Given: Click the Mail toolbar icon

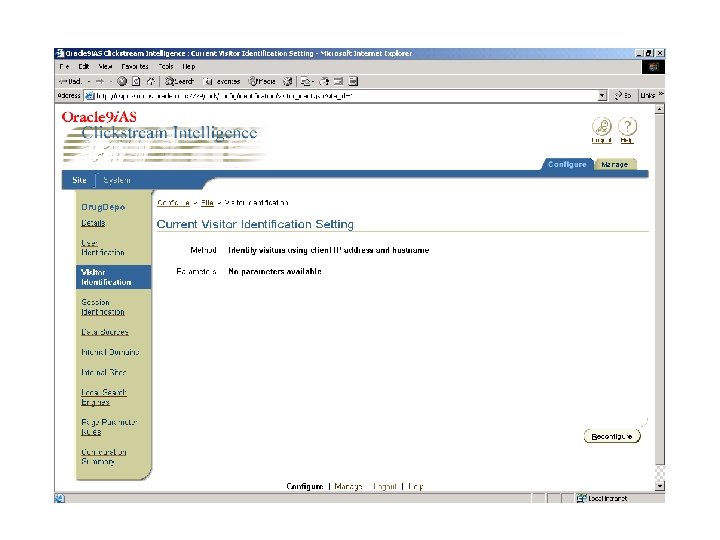Looking at the screenshot, I should pyautogui.click(x=307, y=82).
